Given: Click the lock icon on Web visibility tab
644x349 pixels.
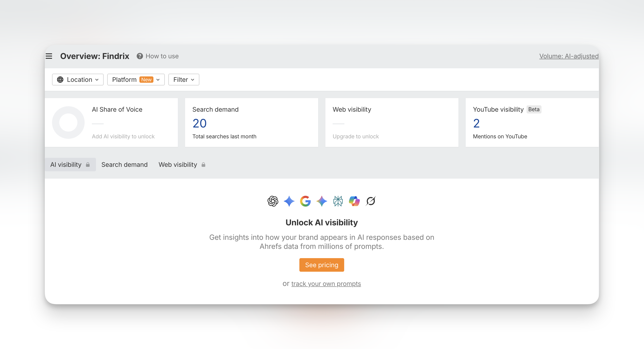Looking at the screenshot, I should [203, 165].
